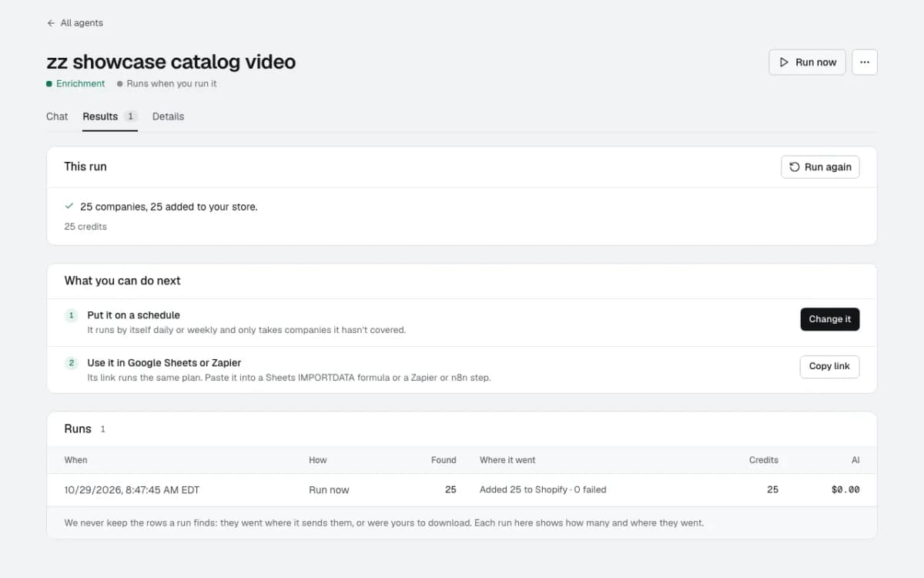The image size is (924, 578).
Task: Click the Run now button
Action: click(x=808, y=62)
